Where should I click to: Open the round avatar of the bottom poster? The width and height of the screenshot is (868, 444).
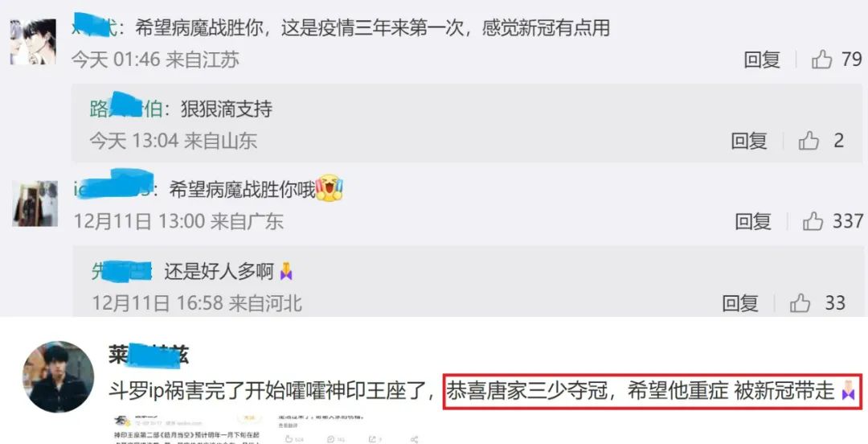58,377
